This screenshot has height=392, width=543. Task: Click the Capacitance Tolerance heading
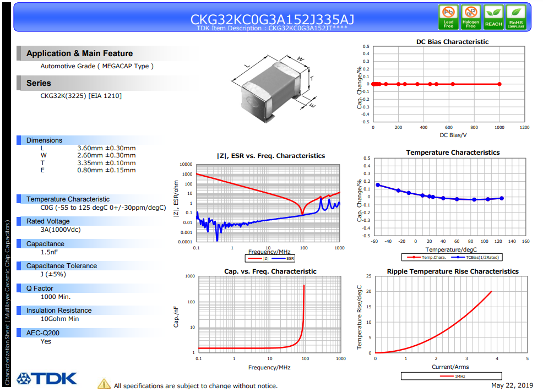[62, 266]
